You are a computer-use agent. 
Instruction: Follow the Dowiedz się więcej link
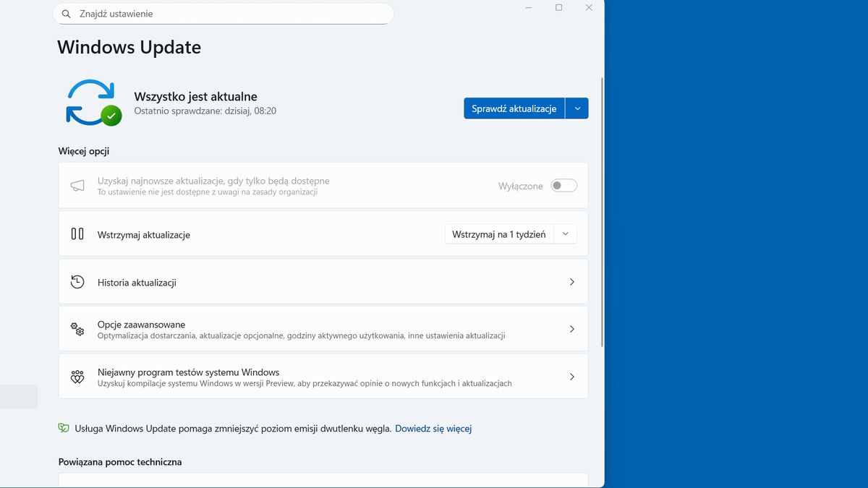pyautogui.click(x=433, y=428)
